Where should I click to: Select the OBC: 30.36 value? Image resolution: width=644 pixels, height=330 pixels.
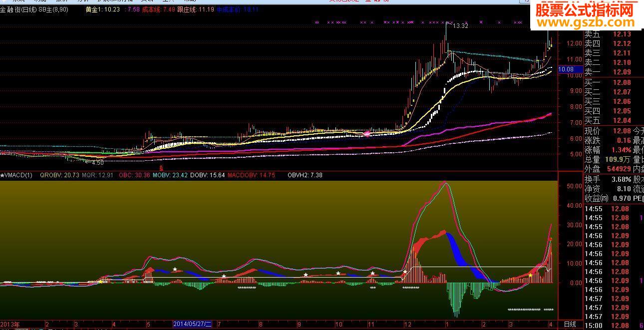click(x=135, y=175)
